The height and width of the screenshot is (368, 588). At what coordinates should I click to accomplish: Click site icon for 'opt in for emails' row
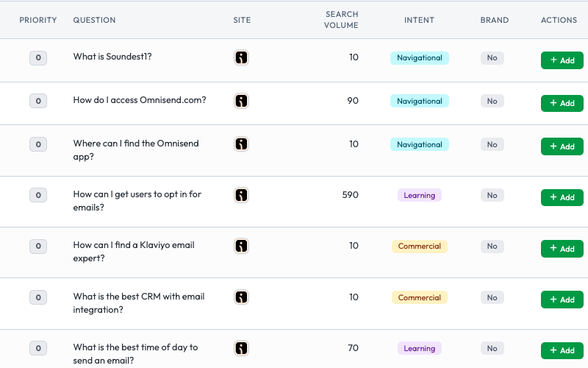pos(242,195)
